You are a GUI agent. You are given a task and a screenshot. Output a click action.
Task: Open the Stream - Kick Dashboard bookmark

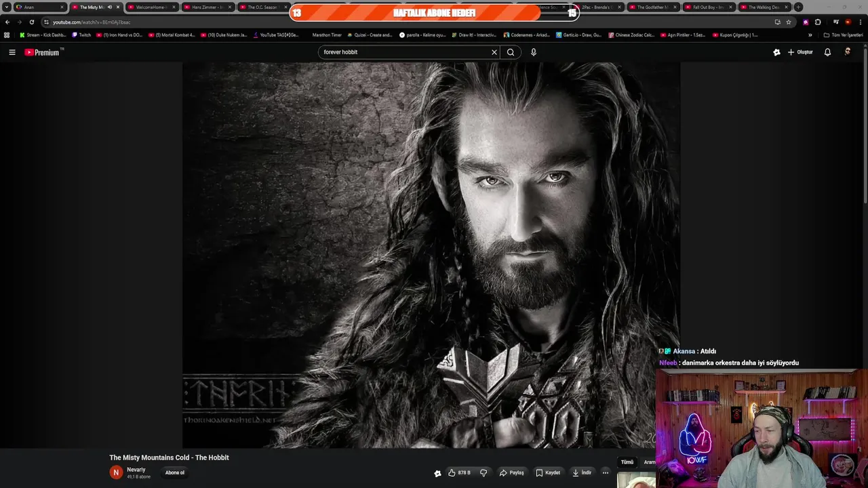pyautogui.click(x=43, y=35)
